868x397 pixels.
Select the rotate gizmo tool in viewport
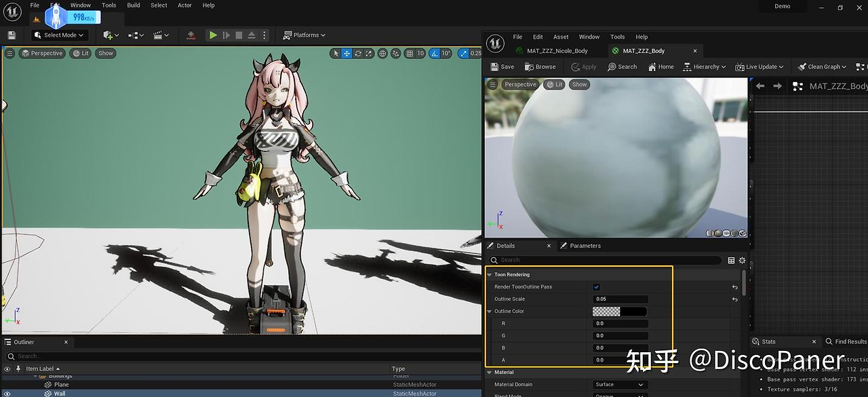pos(358,54)
